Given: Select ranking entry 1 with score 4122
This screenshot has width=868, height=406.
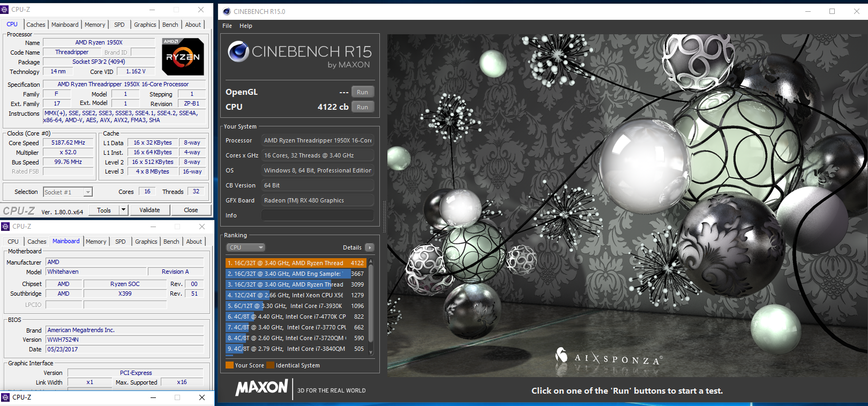Looking at the screenshot, I should (x=296, y=263).
